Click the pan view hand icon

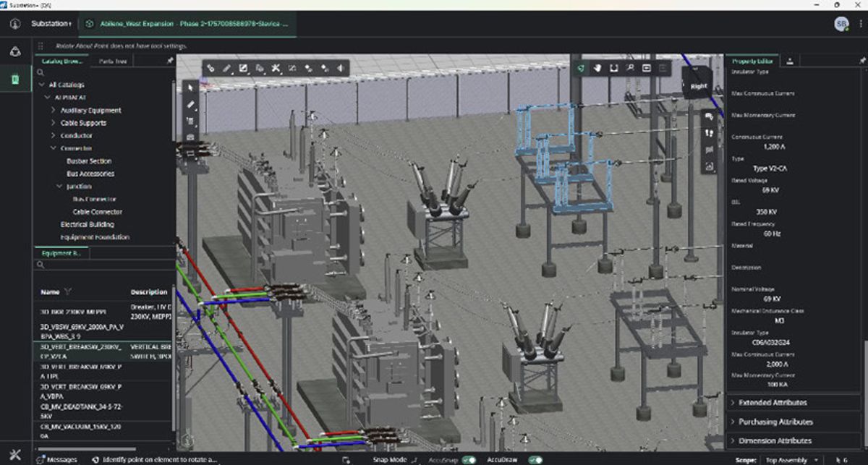tap(597, 68)
